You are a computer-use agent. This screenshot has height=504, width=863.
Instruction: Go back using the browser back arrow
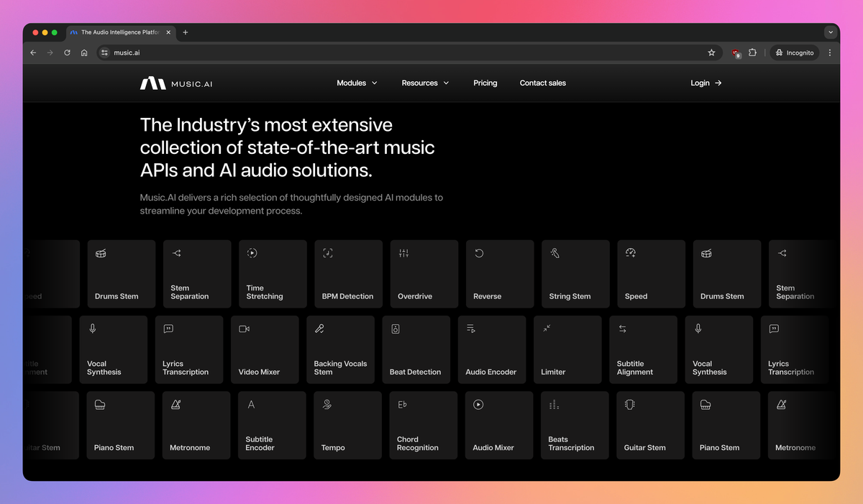pos(33,52)
